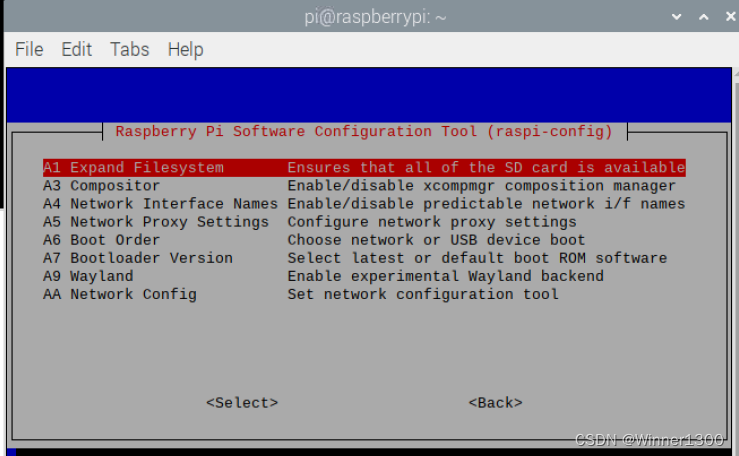739x456 pixels.
Task: Select A7 Bootloader Version
Action: (x=364, y=258)
